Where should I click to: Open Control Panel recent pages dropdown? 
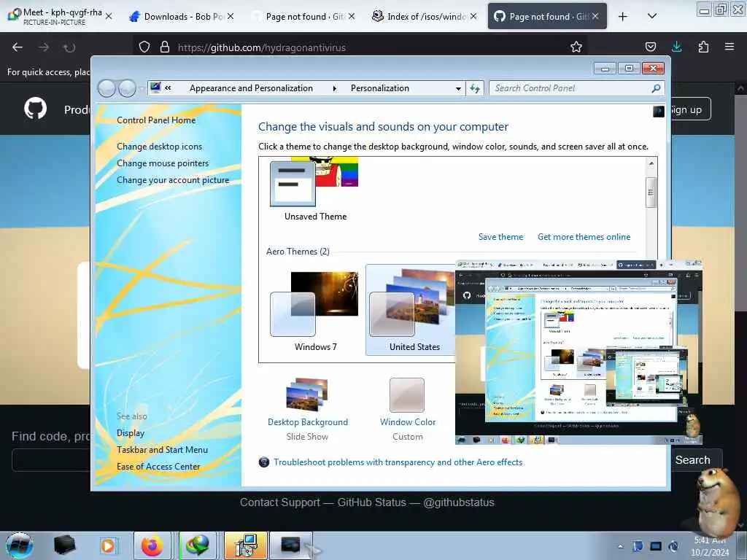[x=141, y=88]
